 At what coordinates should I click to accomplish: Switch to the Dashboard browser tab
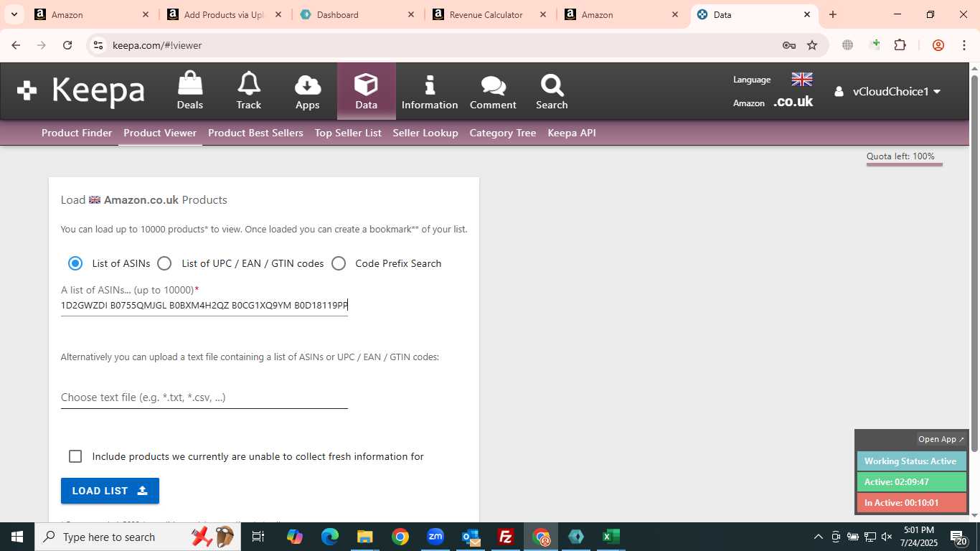tap(357, 14)
